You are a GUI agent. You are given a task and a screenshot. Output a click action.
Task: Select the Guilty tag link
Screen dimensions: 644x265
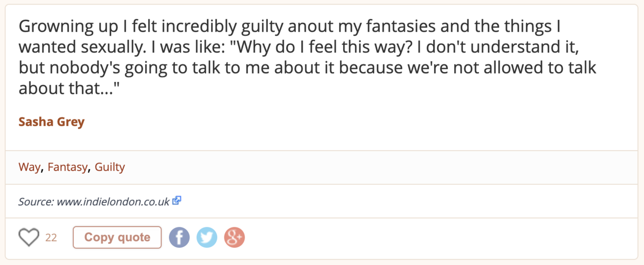110,167
